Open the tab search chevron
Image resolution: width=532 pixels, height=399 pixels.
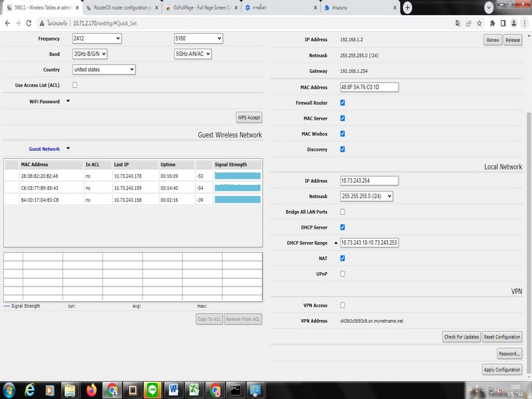489,7
